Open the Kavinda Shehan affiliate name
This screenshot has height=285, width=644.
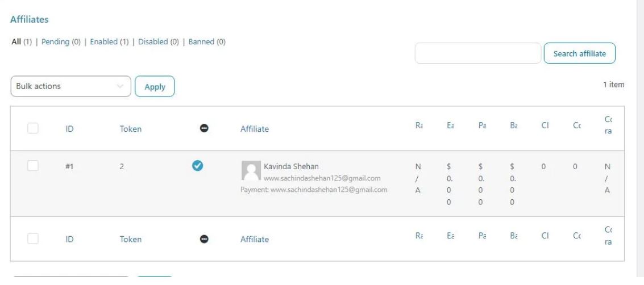coord(291,166)
